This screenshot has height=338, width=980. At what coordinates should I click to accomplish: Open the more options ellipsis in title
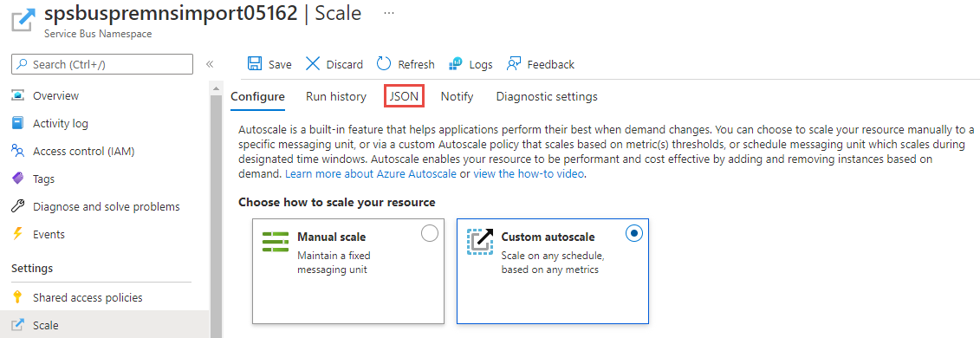pos(389,13)
